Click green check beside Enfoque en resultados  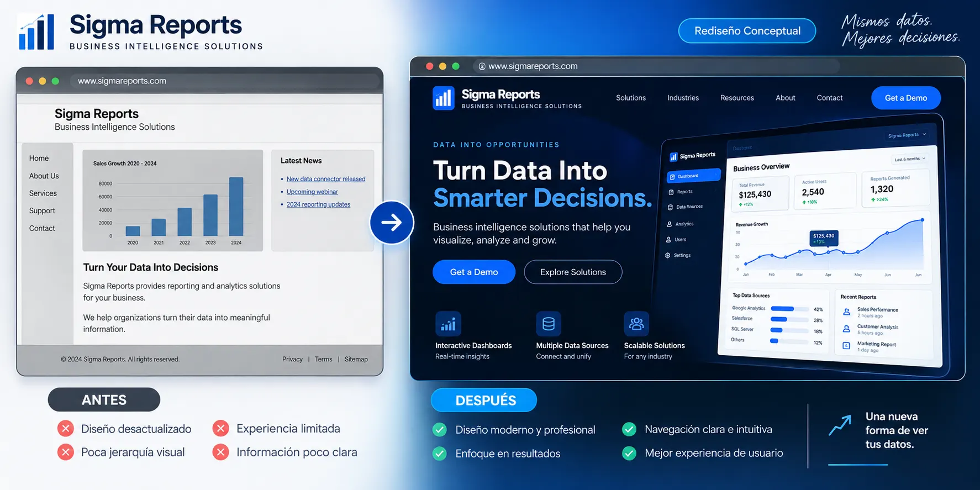pos(440,454)
